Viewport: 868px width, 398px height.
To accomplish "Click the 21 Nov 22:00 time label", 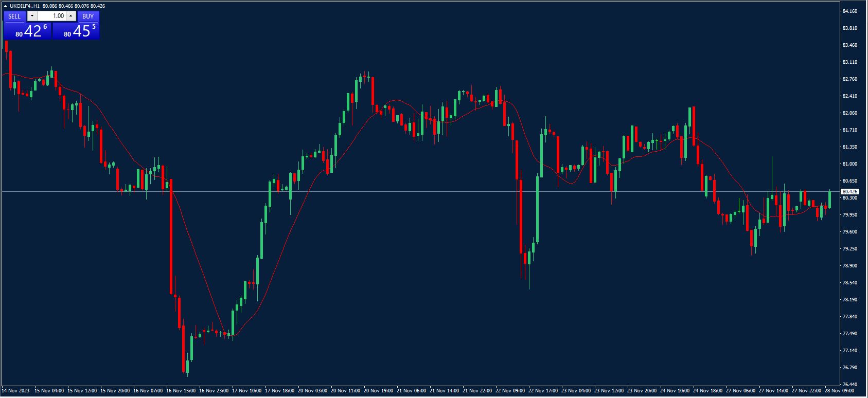I will point(477,391).
